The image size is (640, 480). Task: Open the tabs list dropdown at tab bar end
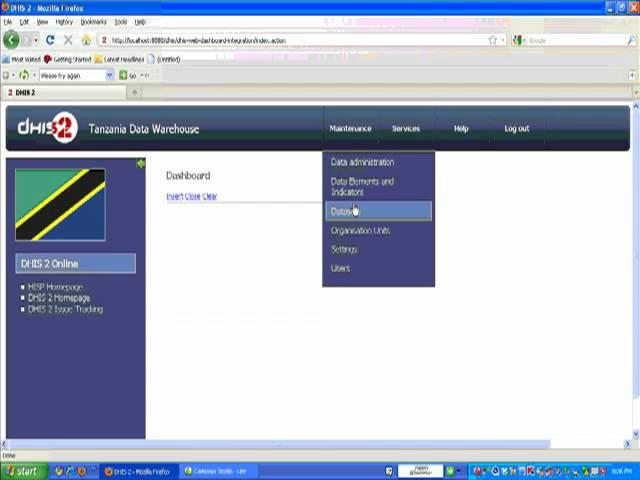click(x=636, y=93)
